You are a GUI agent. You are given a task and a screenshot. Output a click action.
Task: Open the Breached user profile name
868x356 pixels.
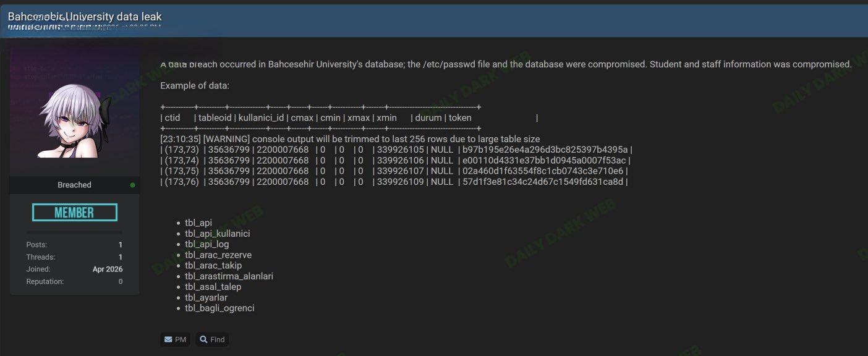pos(74,185)
